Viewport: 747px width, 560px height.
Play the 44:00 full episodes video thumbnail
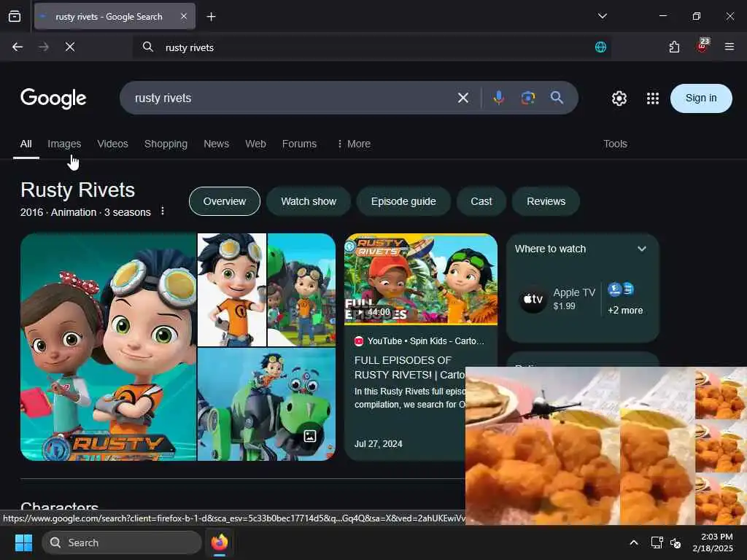(x=421, y=279)
